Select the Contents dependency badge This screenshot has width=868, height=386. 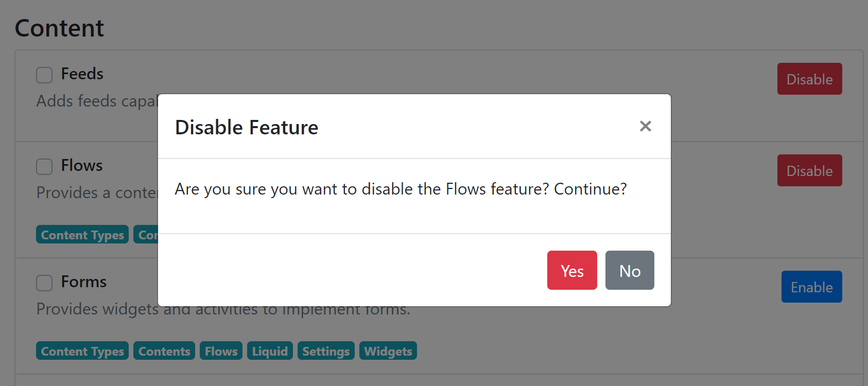164,350
